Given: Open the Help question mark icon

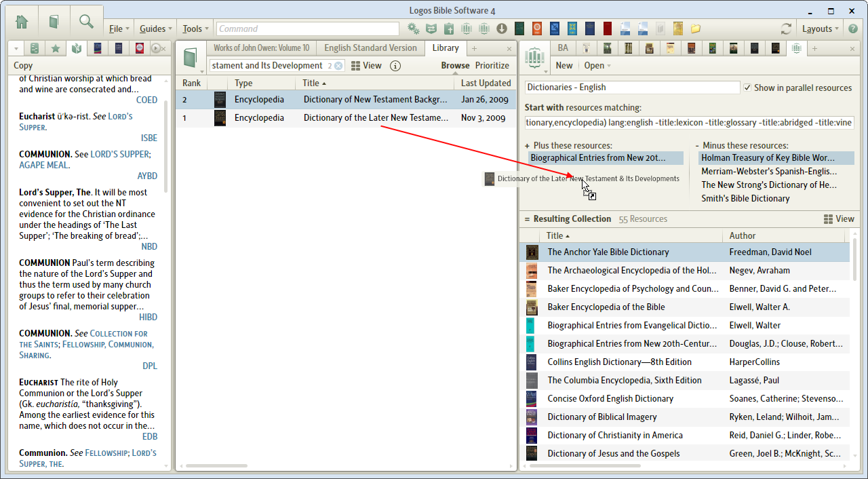Looking at the screenshot, I should pos(853,28).
